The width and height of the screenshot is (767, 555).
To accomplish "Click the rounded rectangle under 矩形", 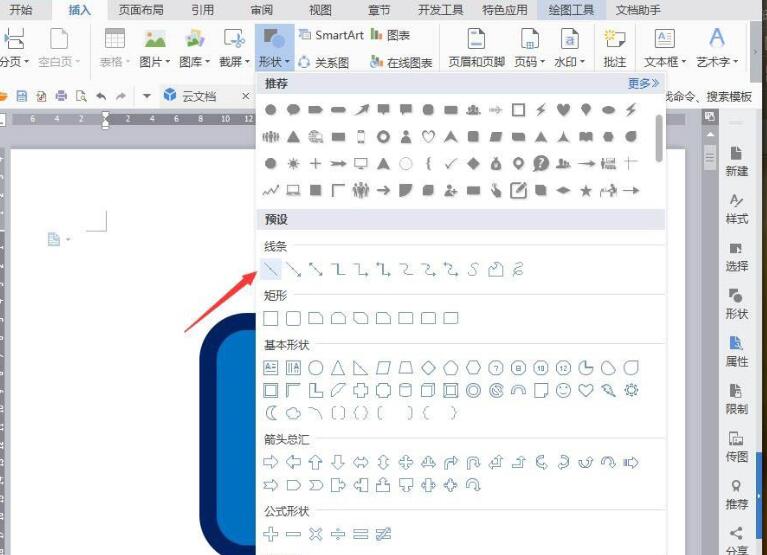I will pyautogui.click(x=293, y=319).
